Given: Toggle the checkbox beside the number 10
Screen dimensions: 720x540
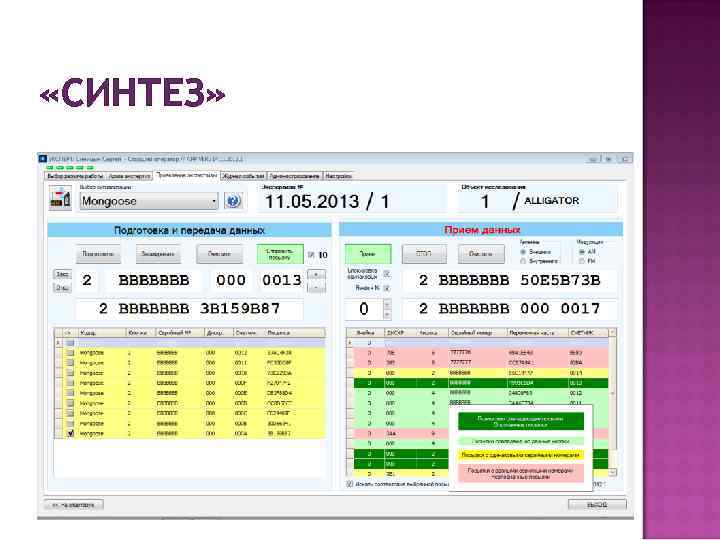Looking at the screenshot, I should click(311, 254).
